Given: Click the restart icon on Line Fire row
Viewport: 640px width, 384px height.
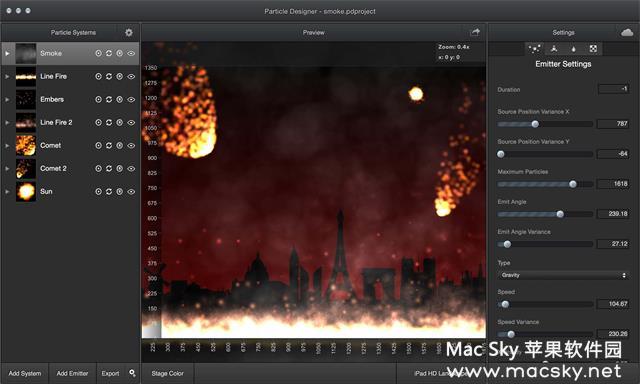Looking at the screenshot, I should pyautogui.click(x=109, y=76).
